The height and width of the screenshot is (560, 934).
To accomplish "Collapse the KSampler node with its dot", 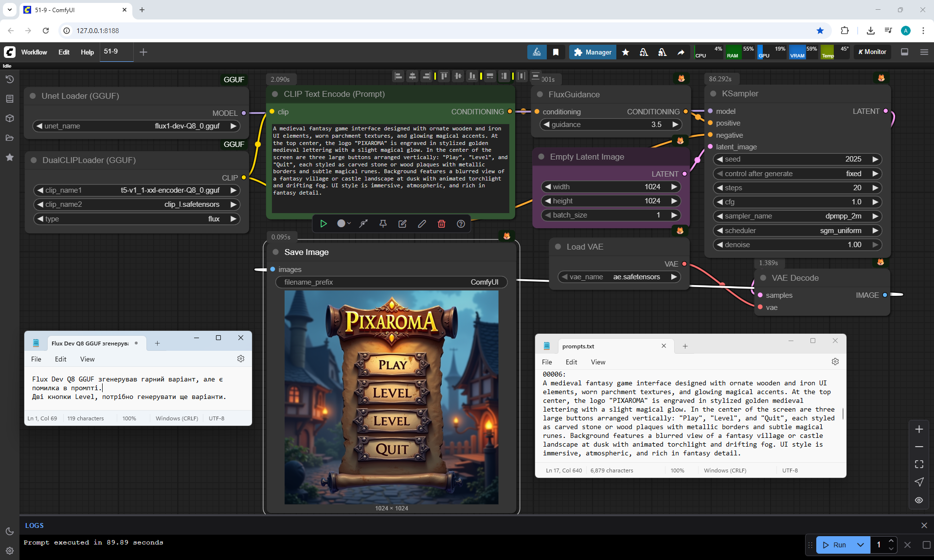I will point(713,94).
